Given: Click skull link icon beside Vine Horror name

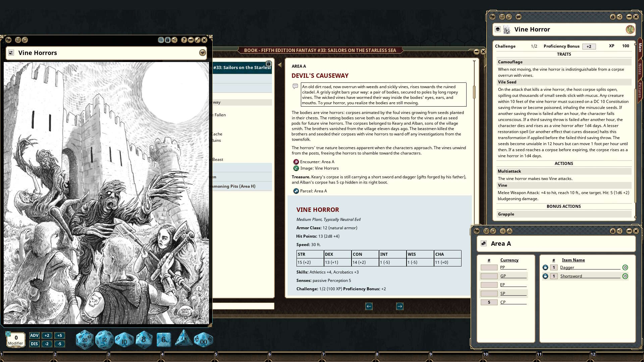Looking at the screenshot, I should [x=498, y=29].
